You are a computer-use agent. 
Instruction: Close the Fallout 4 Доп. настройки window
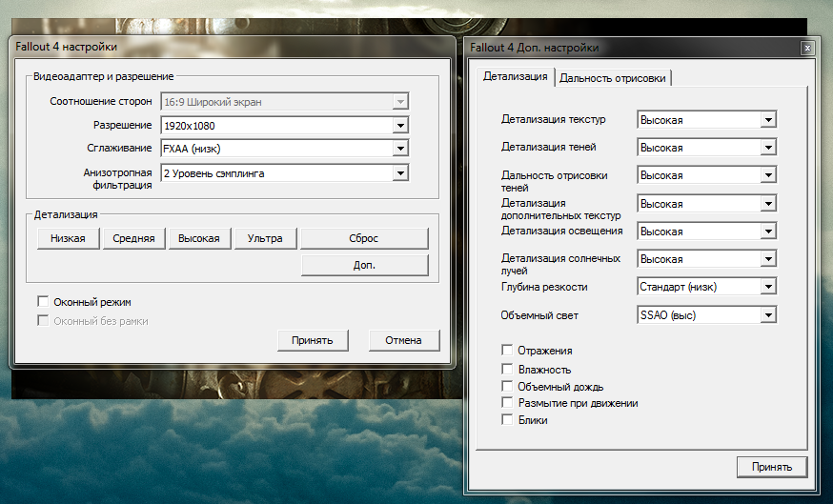[x=807, y=48]
